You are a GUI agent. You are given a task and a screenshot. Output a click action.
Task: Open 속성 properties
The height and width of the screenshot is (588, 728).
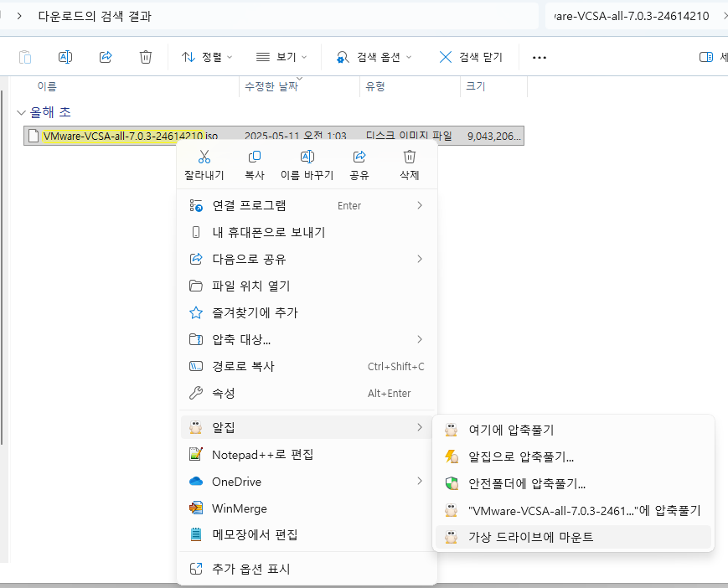click(x=307, y=393)
